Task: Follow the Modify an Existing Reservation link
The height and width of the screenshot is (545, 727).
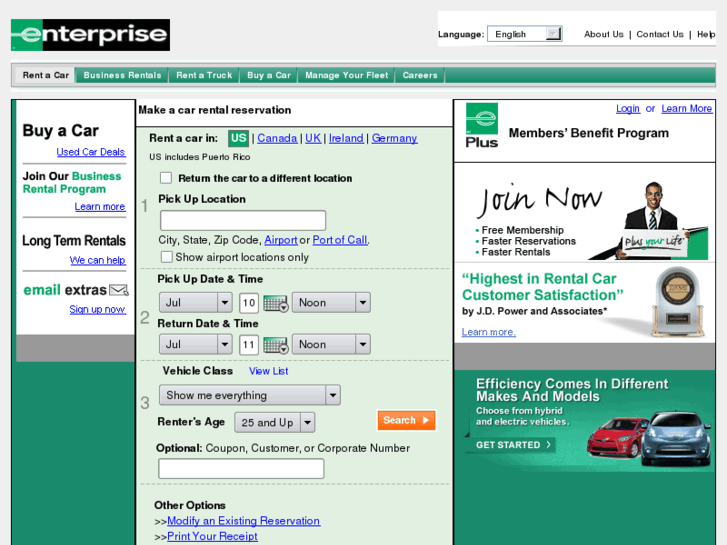Action: tap(243, 521)
